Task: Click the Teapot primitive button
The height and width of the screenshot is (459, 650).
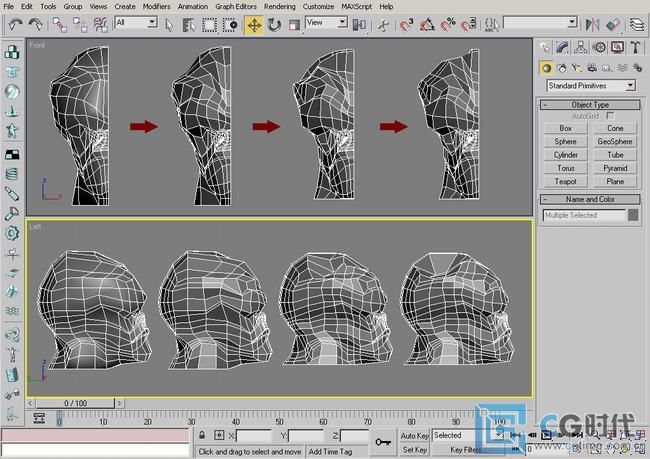Action: (565, 181)
